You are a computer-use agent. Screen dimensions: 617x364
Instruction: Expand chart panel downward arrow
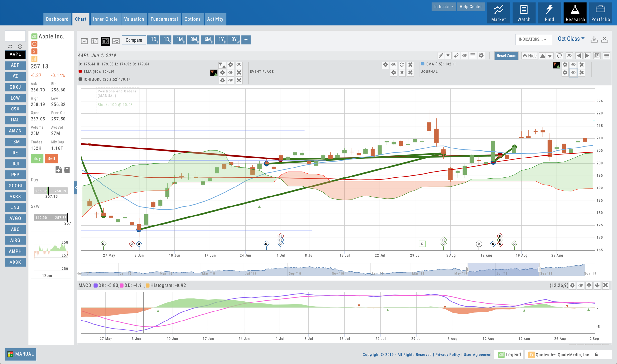[550, 55]
